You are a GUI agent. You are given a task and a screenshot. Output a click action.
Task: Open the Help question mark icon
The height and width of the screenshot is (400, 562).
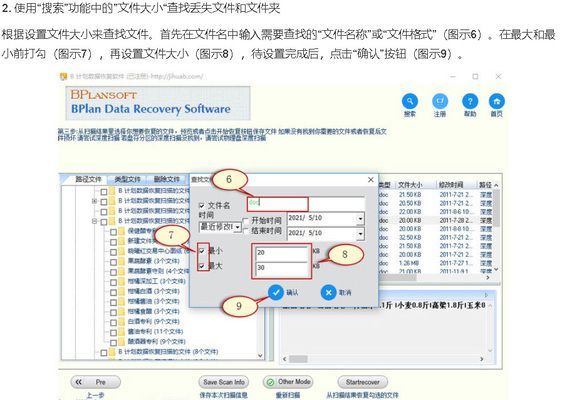[470, 101]
